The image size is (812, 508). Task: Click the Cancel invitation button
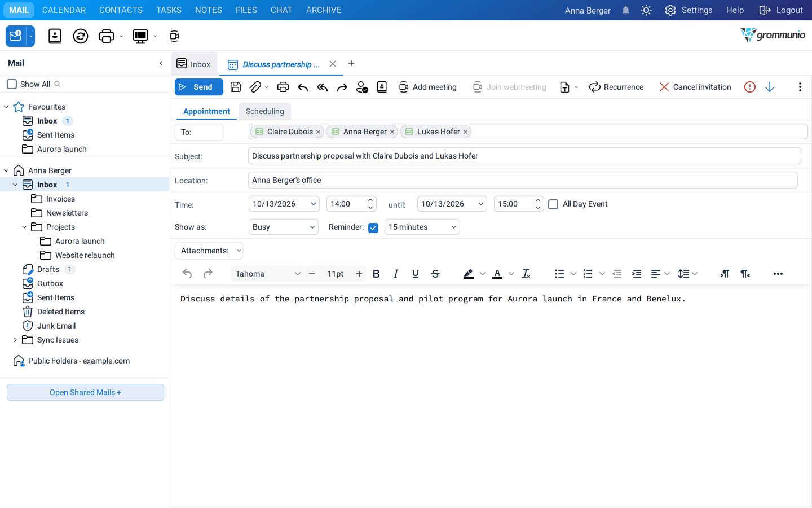point(695,87)
